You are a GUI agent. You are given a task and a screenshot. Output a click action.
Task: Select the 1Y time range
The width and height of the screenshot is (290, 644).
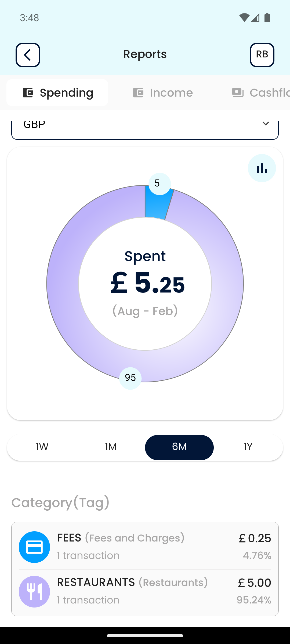coord(248,447)
